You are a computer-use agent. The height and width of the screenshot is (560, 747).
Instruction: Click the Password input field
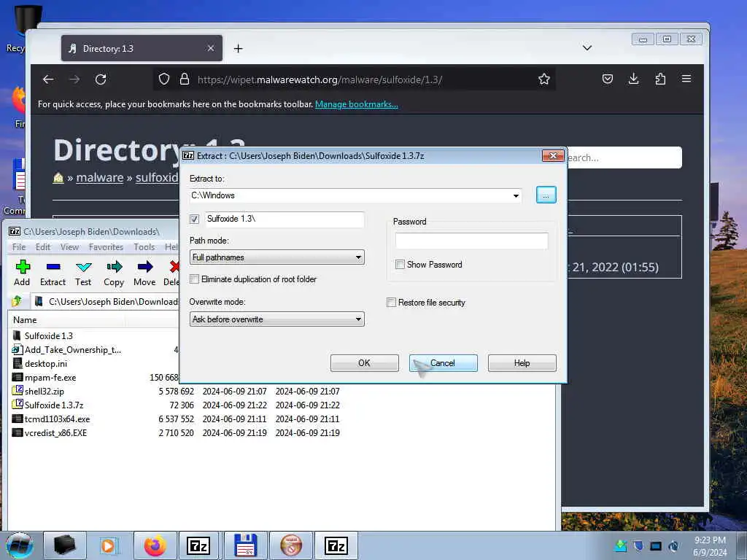472,241
